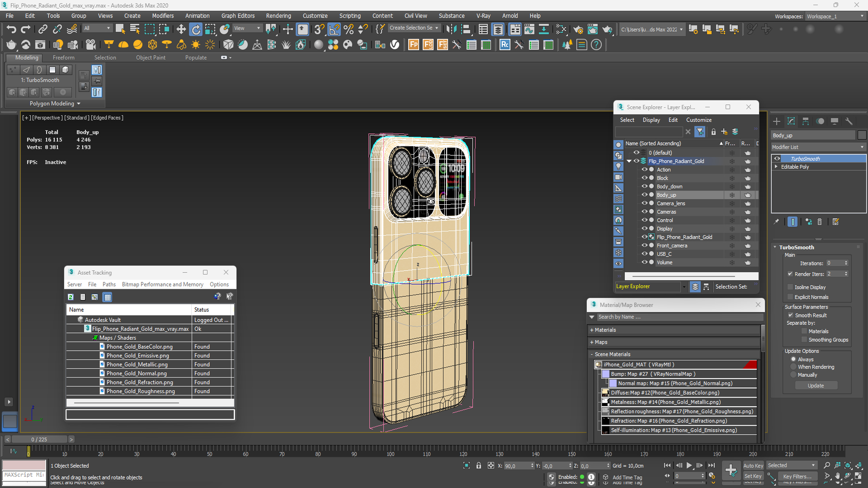Image resolution: width=868 pixels, height=488 pixels.
Task: Open Asset Tracking Paths menu
Action: [x=109, y=284]
